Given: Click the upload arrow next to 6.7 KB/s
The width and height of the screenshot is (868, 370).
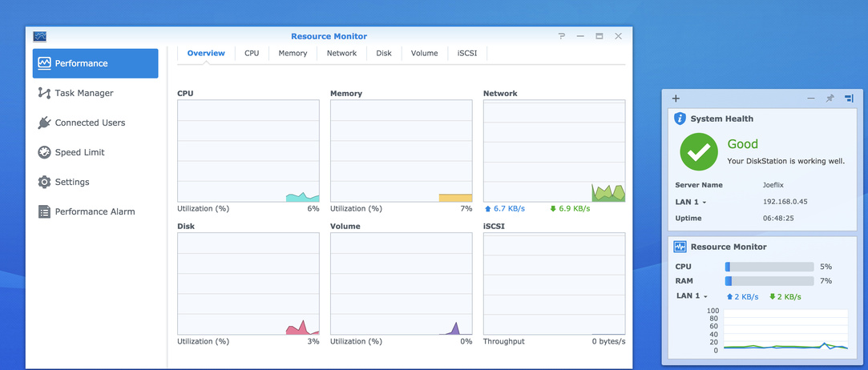Looking at the screenshot, I should tap(487, 208).
